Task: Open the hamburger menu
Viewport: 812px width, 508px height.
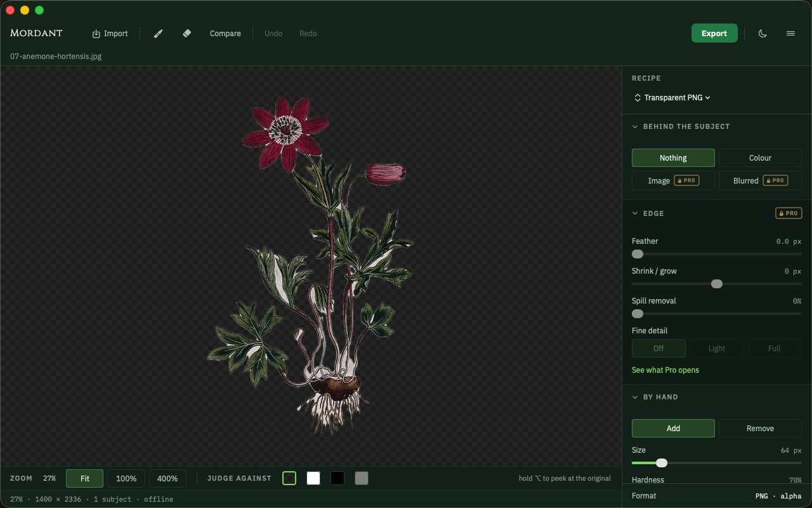Action: (x=790, y=34)
